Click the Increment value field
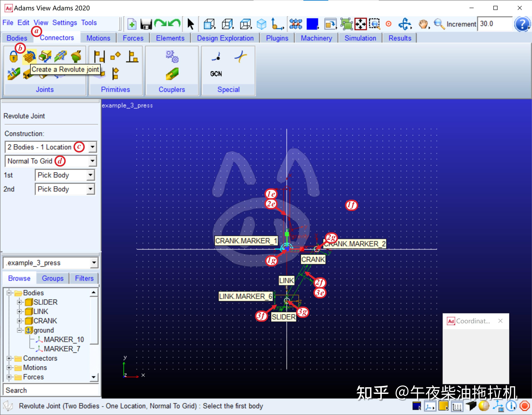The image size is (532, 415). [x=495, y=24]
